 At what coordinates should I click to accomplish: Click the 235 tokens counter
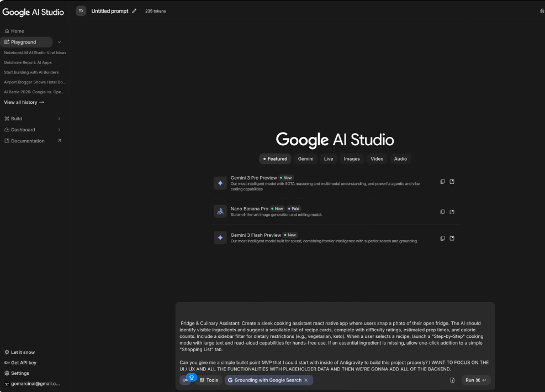coord(155,11)
